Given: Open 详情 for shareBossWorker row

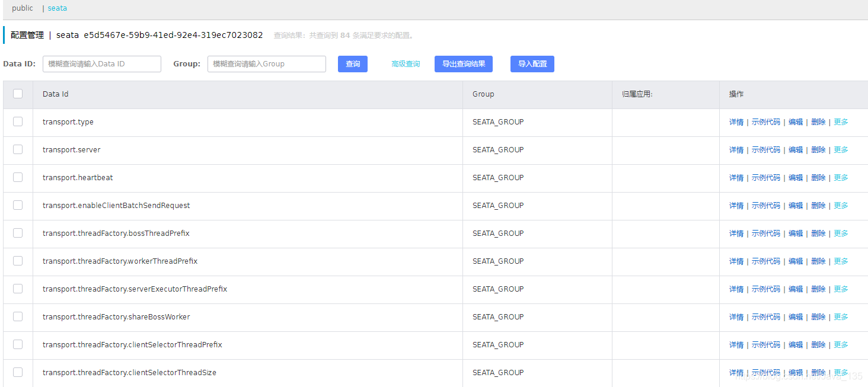Looking at the screenshot, I should [736, 317].
